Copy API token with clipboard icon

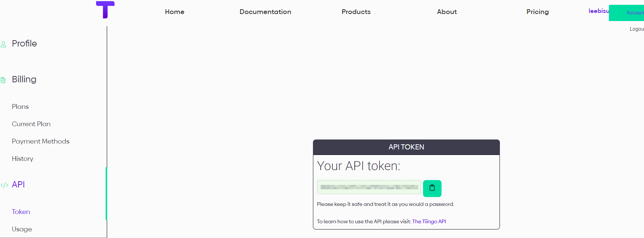pyautogui.click(x=432, y=188)
